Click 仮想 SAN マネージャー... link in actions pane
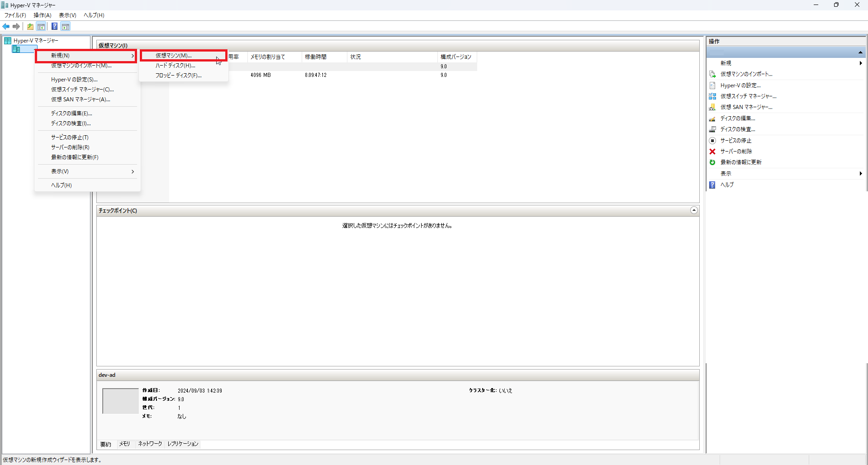The height and width of the screenshot is (465, 868). click(746, 107)
